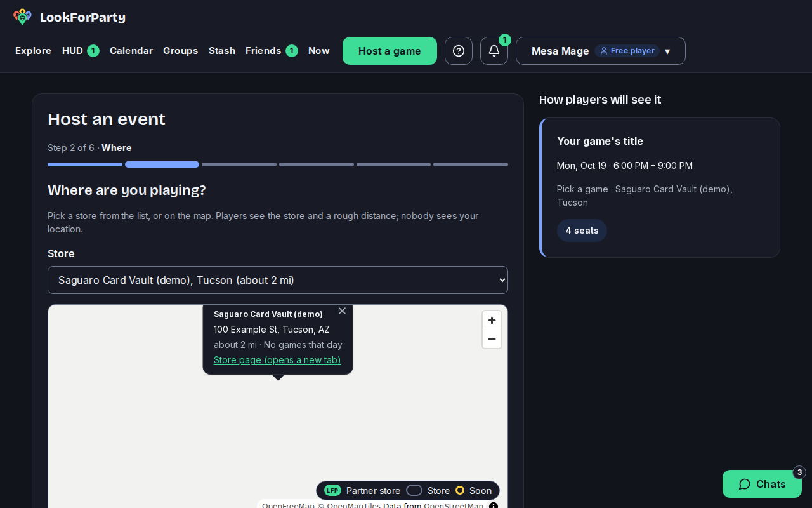This screenshot has height=508, width=812.
Task: Click the first step progress bar segment
Action: (x=85, y=164)
